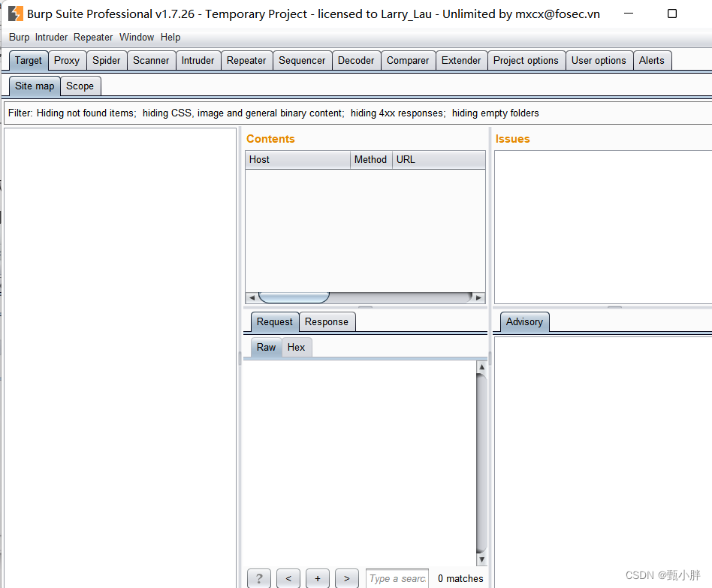Select the Request tab
This screenshot has height=588, width=712.
click(x=275, y=322)
